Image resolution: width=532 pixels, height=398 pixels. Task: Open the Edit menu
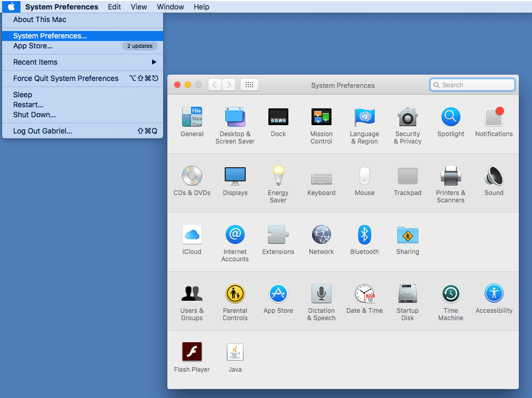114,7
